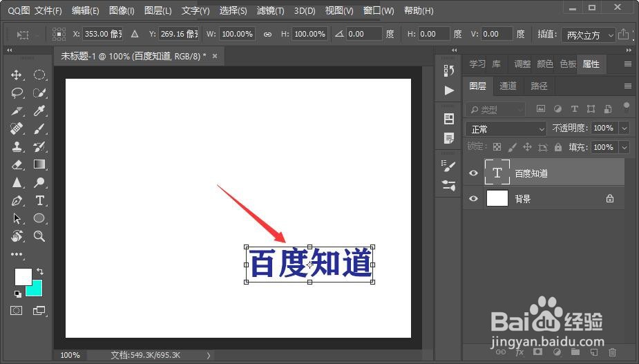639x364 pixels.
Task: Select the Path Selection tool
Action: pyautogui.click(x=17, y=218)
